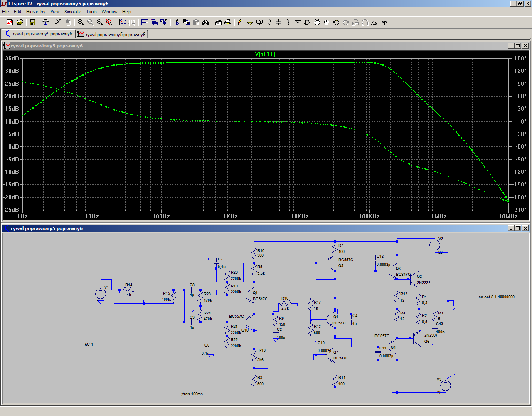The image size is (532, 416).
Task: Click the 35dB left axis label
Action: tap(12, 58)
